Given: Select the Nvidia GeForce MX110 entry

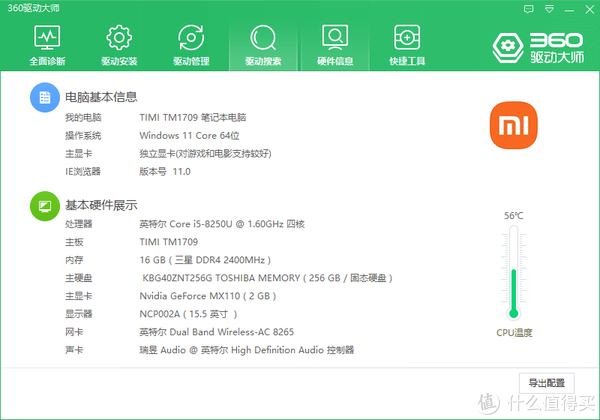Looking at the screenshot, I should (x=208, y=296).
